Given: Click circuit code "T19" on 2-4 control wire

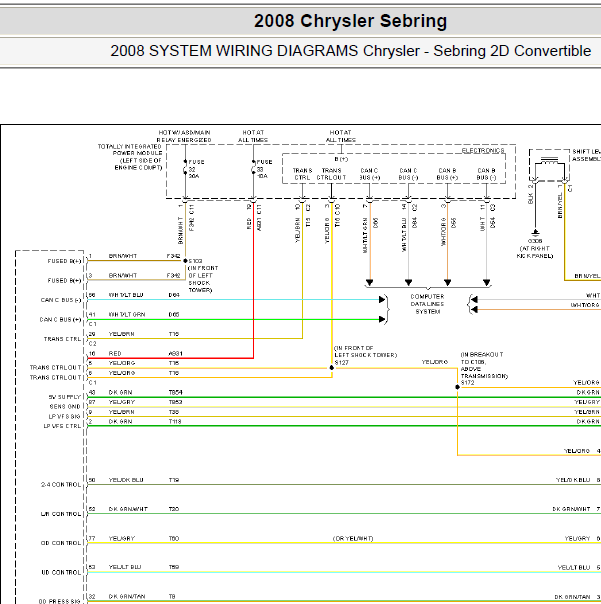Looking at the screenshot, I should click(174, 480).
